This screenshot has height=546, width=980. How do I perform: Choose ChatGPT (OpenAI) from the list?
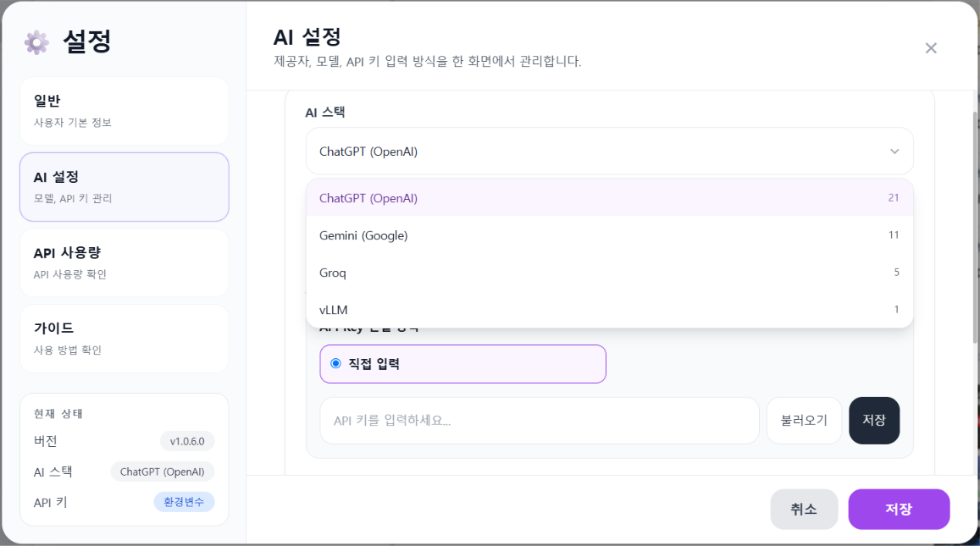[609, 198]
